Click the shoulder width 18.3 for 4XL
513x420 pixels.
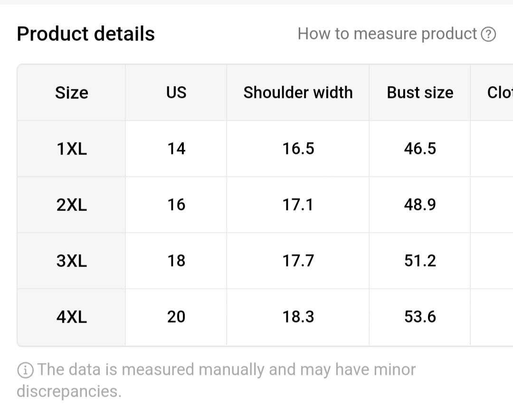tap(298, 316)
